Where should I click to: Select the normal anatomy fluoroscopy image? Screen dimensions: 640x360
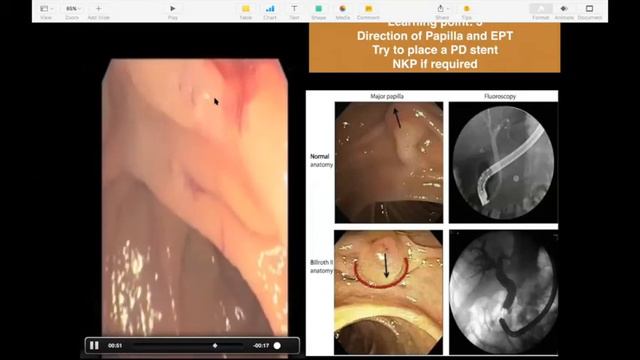tap(503, 162)
